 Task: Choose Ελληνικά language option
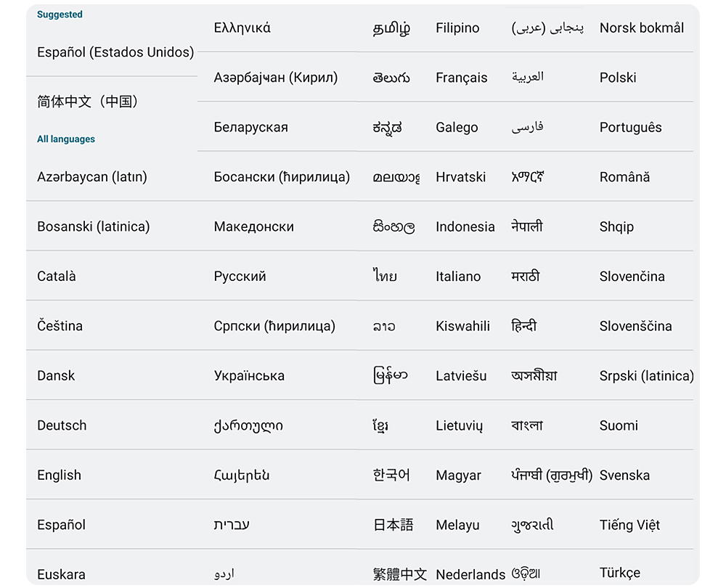[x=242, y=28]
